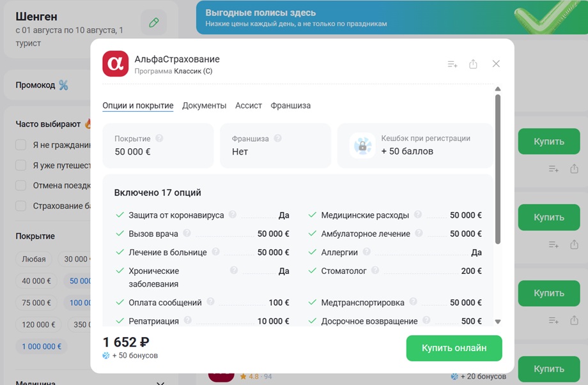588x385 pixels.
Task: Tick the 'Я не гражданин' checkbox
Action: [x=20, y=144]
